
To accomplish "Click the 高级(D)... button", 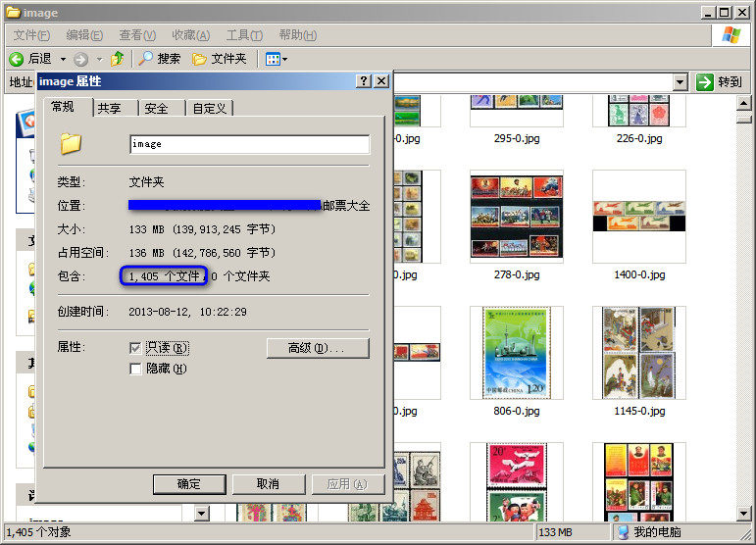I will pos(318,348).
